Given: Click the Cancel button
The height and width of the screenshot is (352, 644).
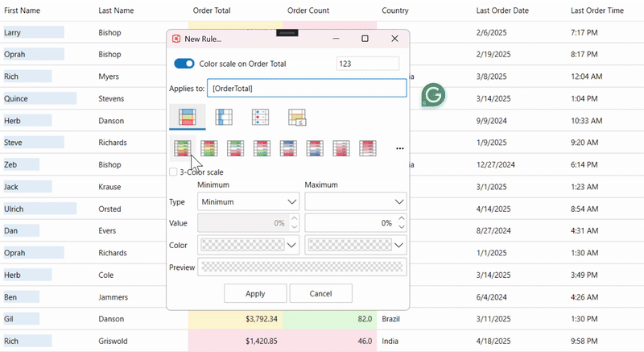Looking at the screenshot, I should (x=321, y=293).
